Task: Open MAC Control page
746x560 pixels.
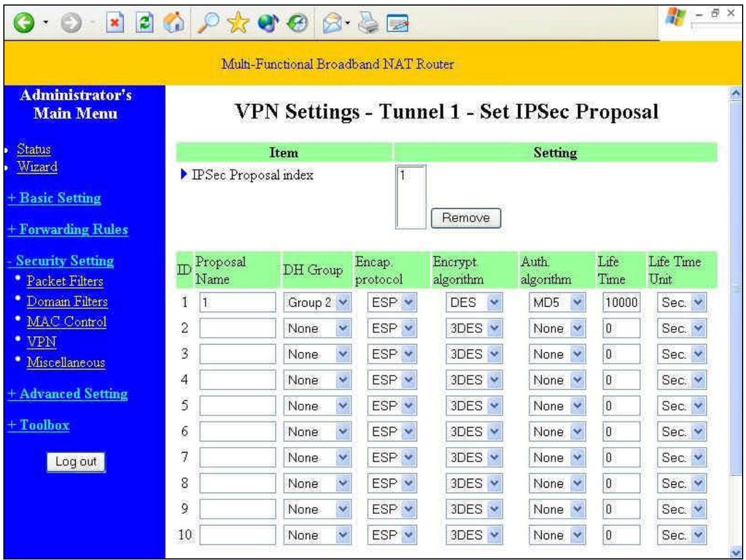Action: pos(66,322)
